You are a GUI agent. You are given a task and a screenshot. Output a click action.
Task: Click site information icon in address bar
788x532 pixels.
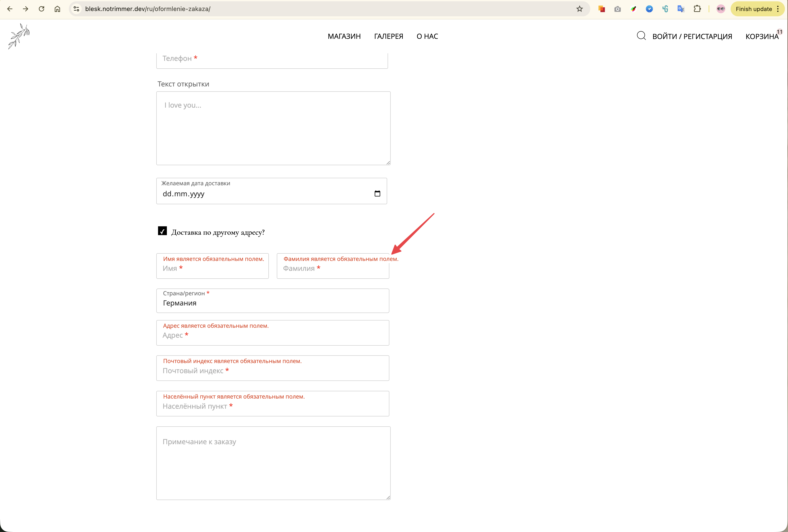pos(77,9)
